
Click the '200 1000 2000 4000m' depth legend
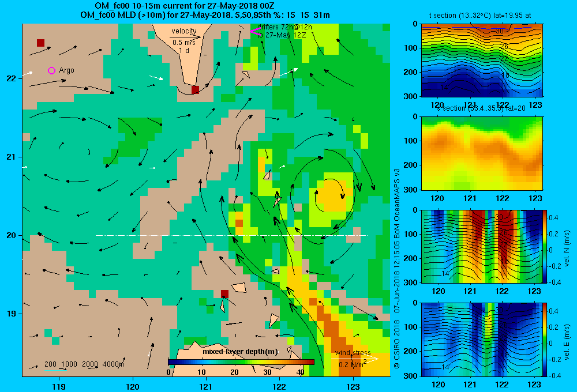(84, 364)
